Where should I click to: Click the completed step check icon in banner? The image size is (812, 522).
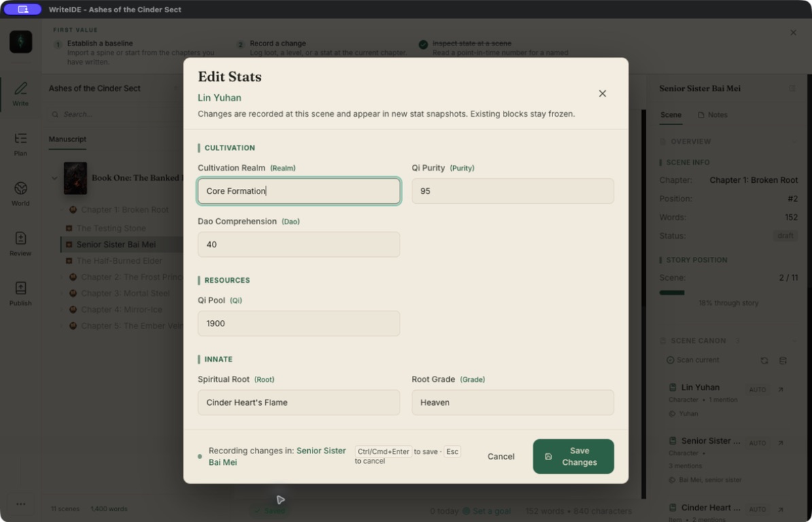click(423, 45)
